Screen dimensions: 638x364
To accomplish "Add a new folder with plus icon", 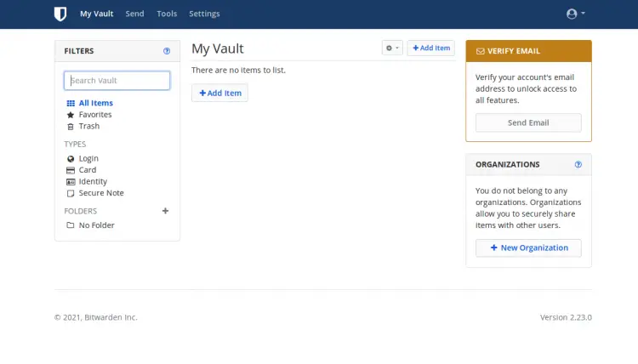I will pos(165,211).
